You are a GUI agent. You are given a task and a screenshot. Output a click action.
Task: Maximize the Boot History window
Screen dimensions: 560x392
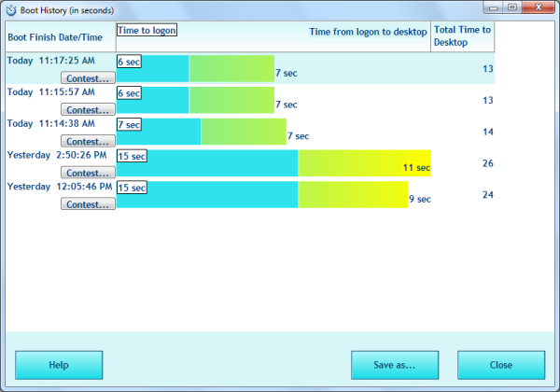pyautogui.click(x=512, y=8)
